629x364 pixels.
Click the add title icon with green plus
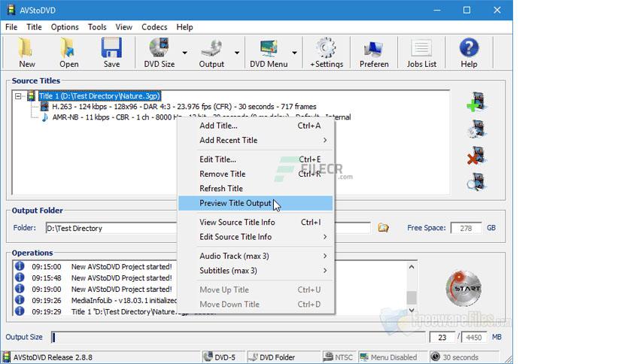(x=476, y=102)
